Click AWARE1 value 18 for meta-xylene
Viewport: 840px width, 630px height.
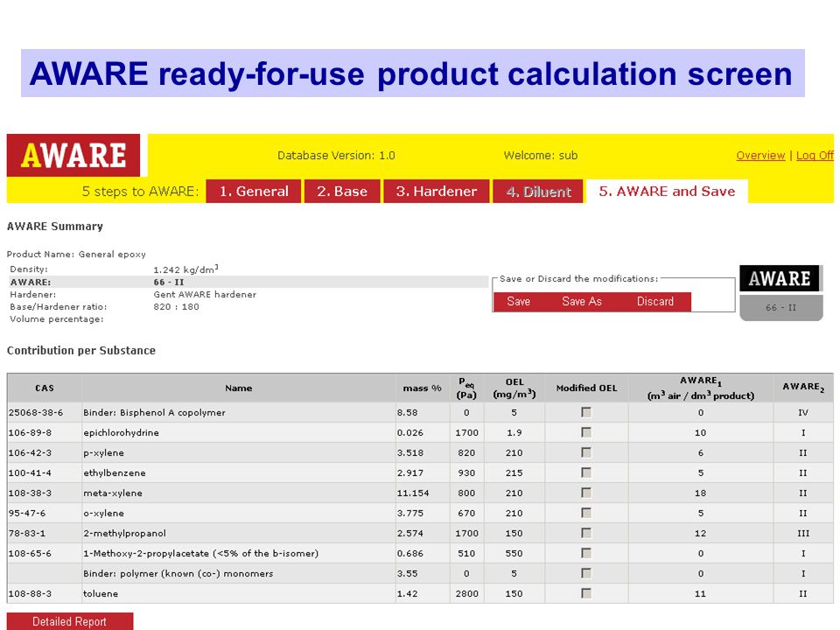coord(700,493)
